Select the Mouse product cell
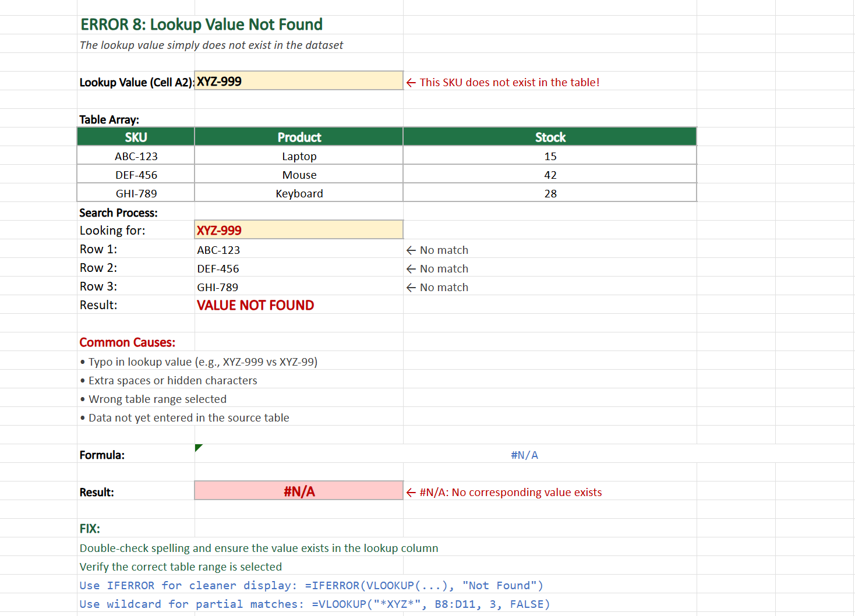Viewport: 855px width, 616px height. coord(299,175)
